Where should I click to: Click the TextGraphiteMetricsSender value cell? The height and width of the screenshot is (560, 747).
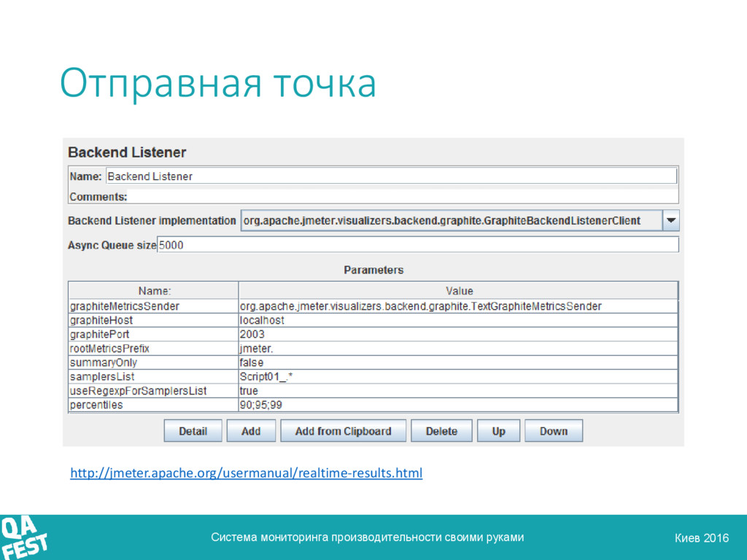coord(458,306)
